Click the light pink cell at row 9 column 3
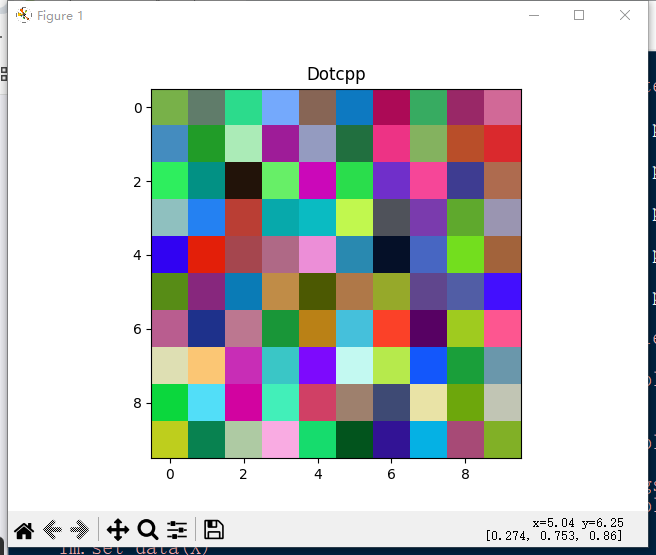 [281, 439]
